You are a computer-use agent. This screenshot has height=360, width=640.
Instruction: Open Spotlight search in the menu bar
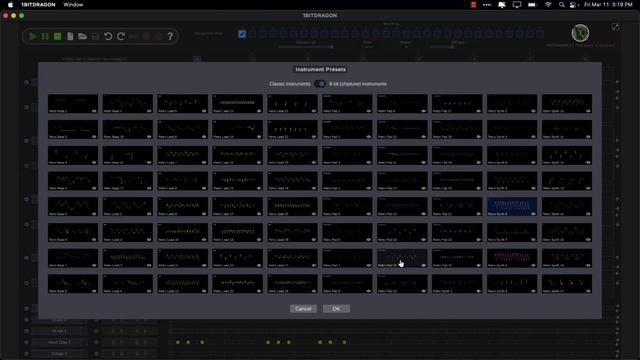coord(562,4)
